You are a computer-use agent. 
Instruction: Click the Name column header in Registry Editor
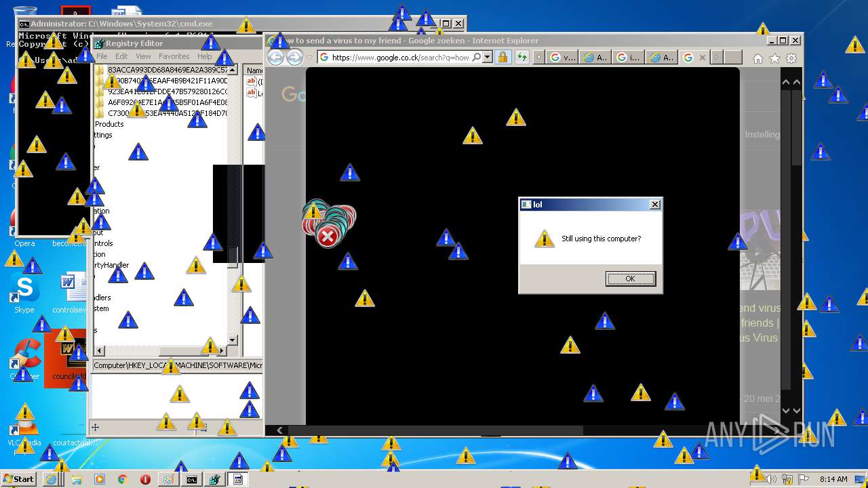pos(254,70)
